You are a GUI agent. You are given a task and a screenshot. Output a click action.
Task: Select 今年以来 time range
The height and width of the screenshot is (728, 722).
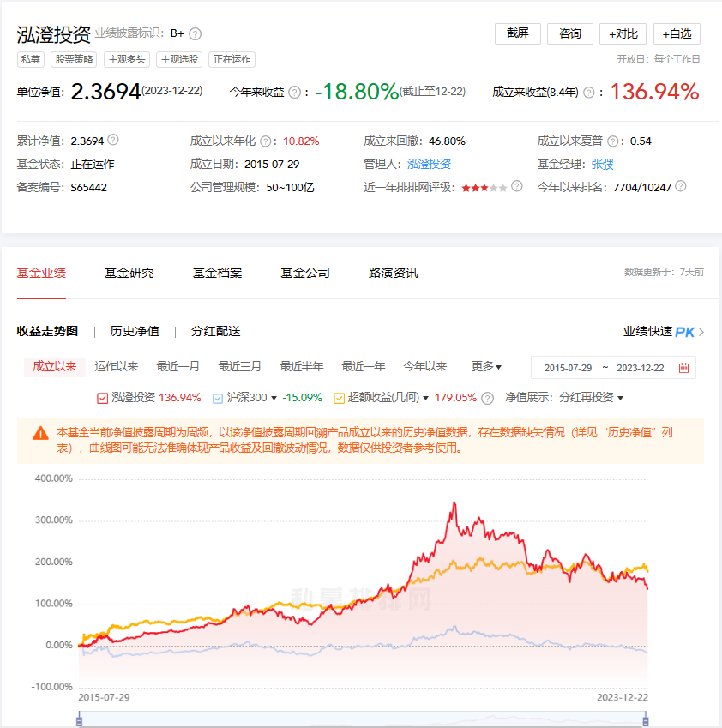[x=424, y=366]
